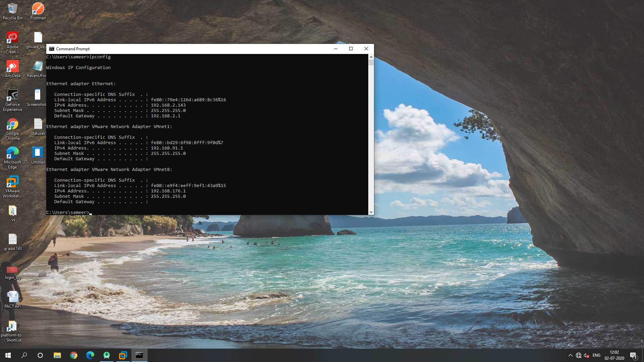Open File Explorer from the taskbar
This screenshot has height=362, width=644.
[x=57, y=355]
